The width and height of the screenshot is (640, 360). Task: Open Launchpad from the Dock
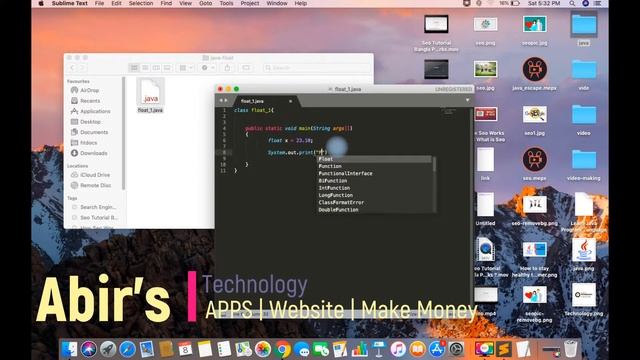pos(108,349)
